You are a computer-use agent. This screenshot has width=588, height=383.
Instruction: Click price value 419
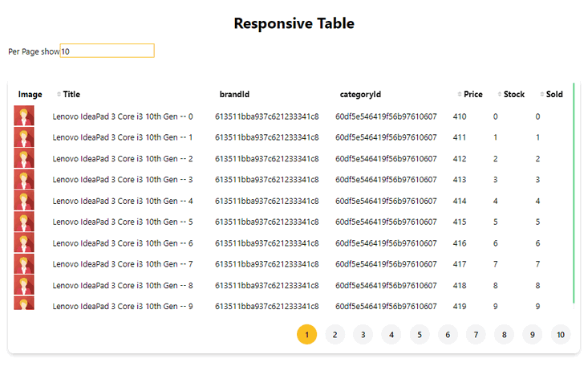click(460, 307)
